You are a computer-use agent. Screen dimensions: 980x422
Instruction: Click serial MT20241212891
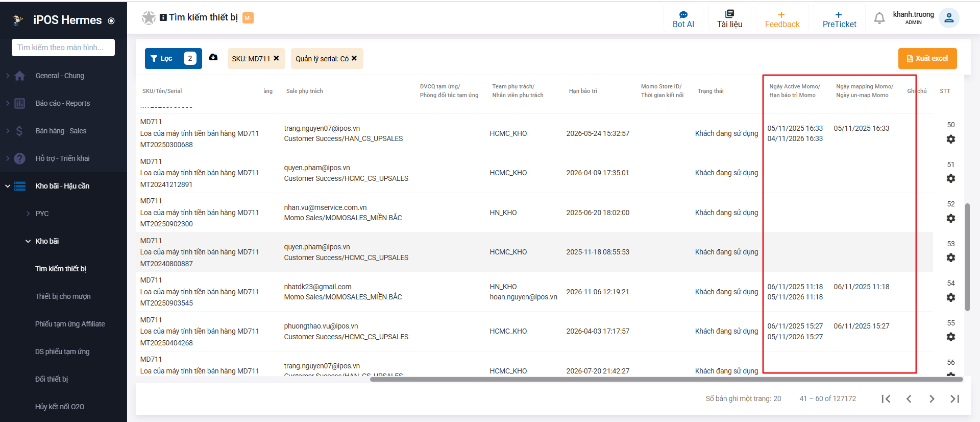coord(166,184)
